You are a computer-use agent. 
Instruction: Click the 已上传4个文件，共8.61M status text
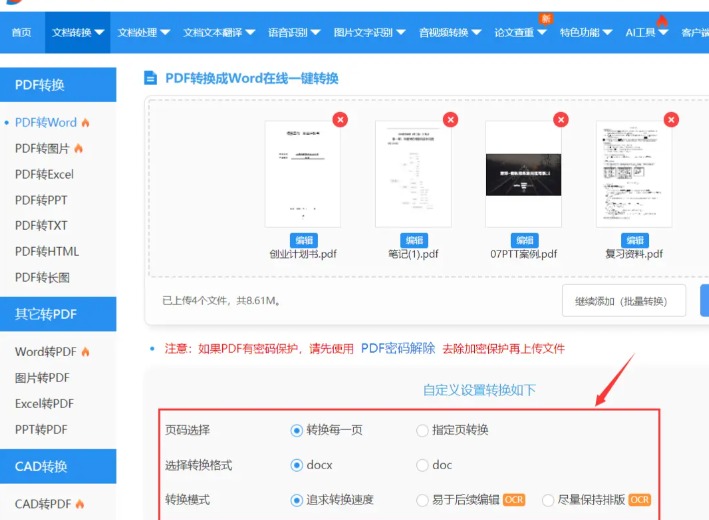click(221, 301)
